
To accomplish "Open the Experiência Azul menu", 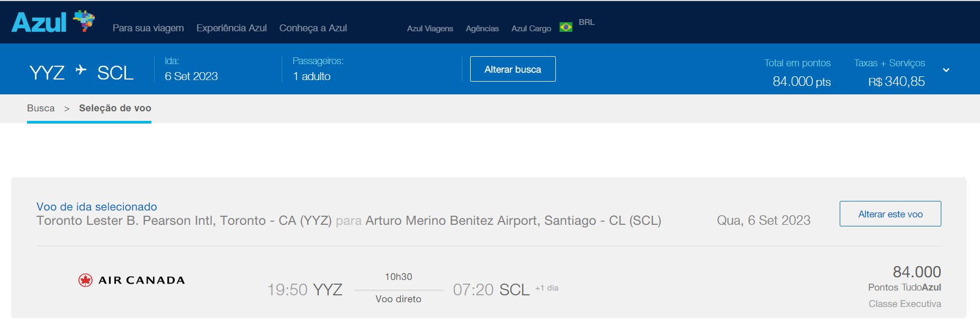I will (x=231, y=28).
